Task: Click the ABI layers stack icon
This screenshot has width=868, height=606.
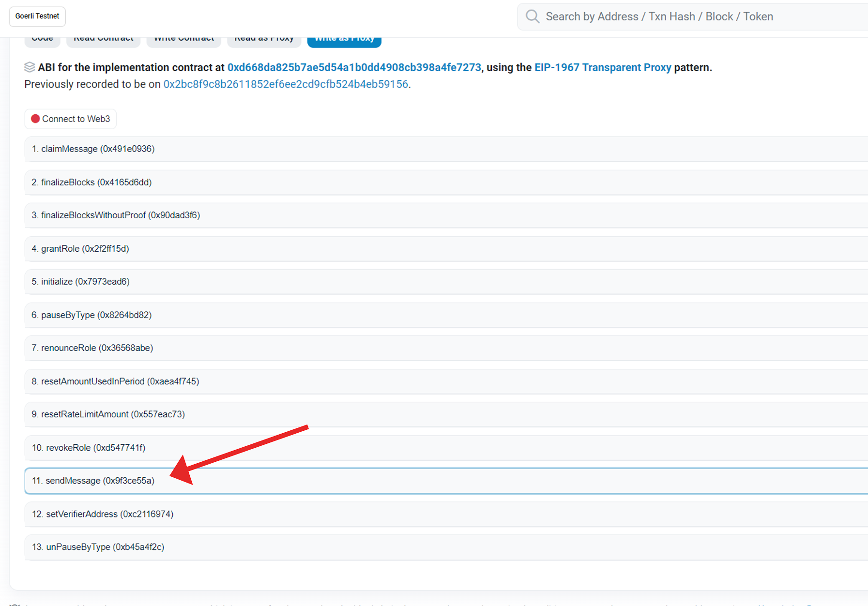Action: (x=30, y=67)
